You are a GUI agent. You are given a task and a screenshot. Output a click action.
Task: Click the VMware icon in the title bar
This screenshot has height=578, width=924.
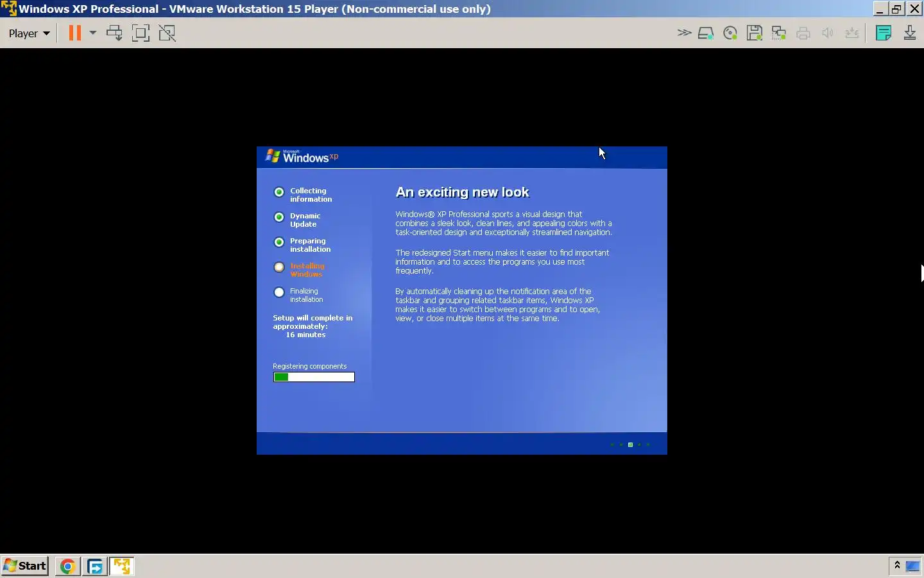pyautogui.click(x=9, y=9)
